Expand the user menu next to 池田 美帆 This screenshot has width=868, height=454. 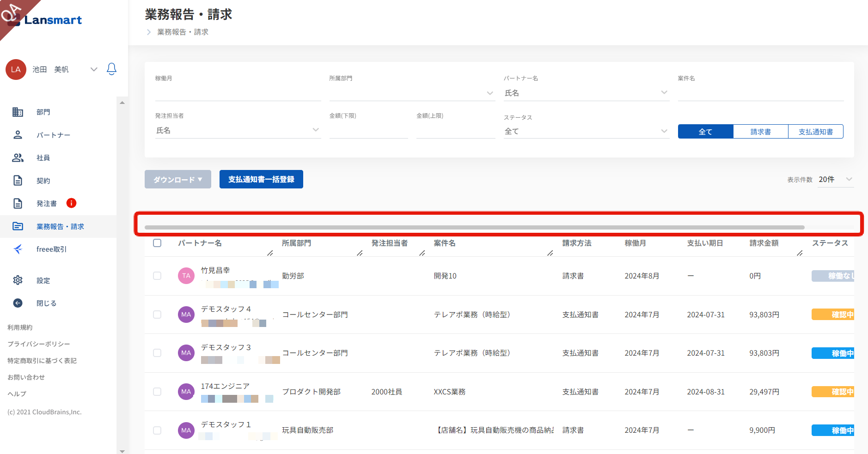(x=94, y=69)
